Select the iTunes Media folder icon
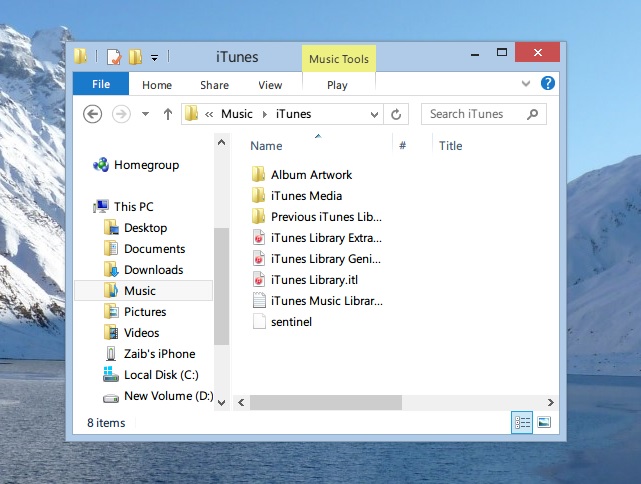This screenshot has width=641, height=484. click(x=258, y=195)
